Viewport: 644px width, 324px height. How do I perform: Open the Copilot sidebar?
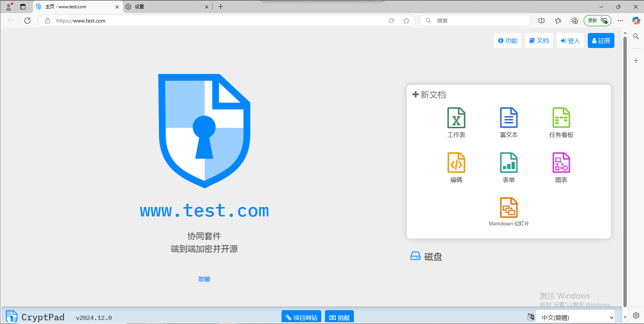click(x=636, y=21)
